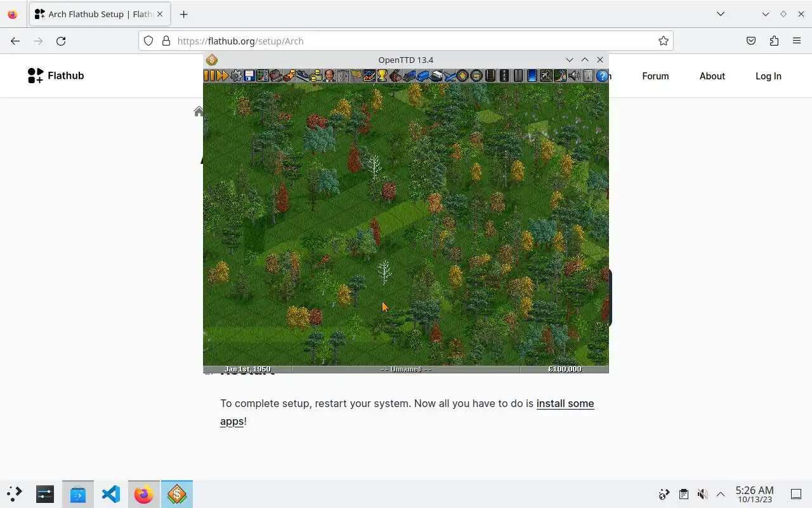The image size is (812, 508).
Task: Click the show desktop button
Action: 796,494
